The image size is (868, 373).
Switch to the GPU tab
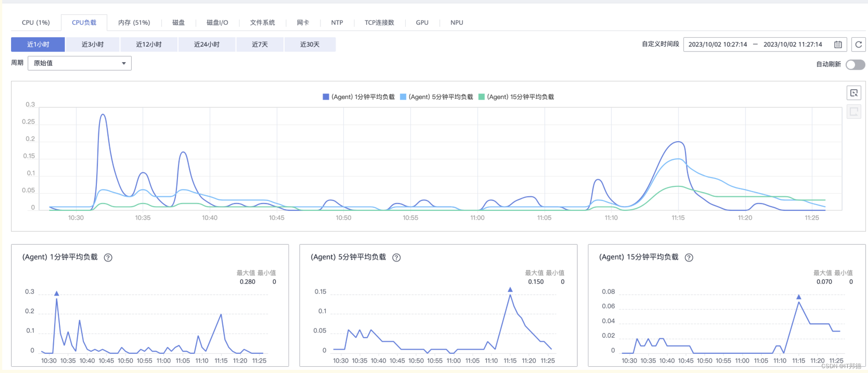(x=422, y=23)
